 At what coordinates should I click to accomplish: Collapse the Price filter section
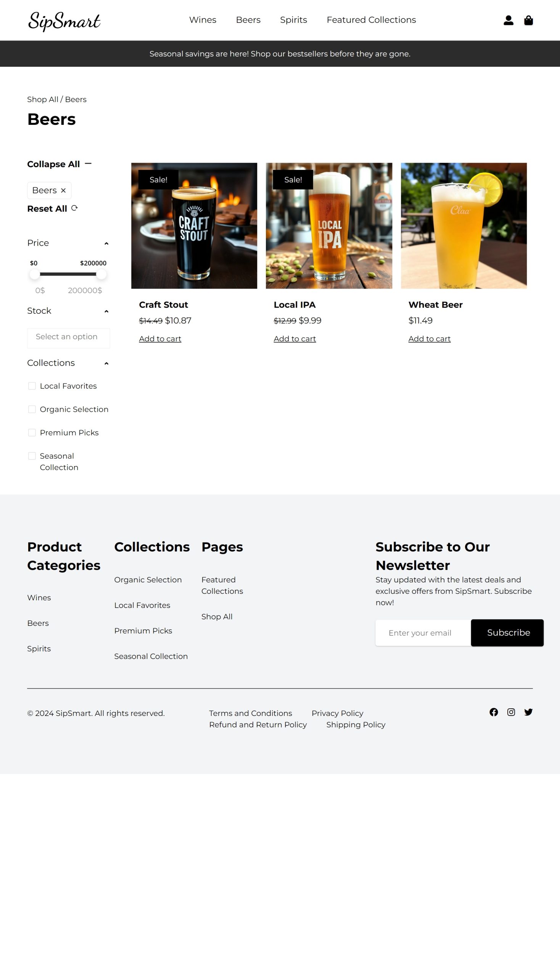pos(106,243)
